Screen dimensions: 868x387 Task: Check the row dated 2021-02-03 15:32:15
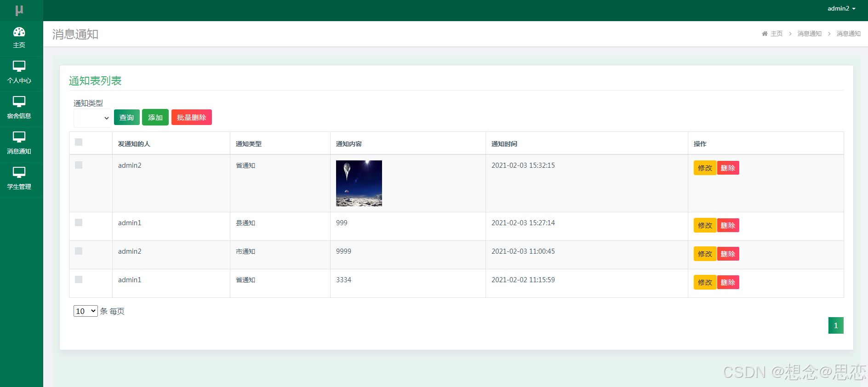coord(79,165)
